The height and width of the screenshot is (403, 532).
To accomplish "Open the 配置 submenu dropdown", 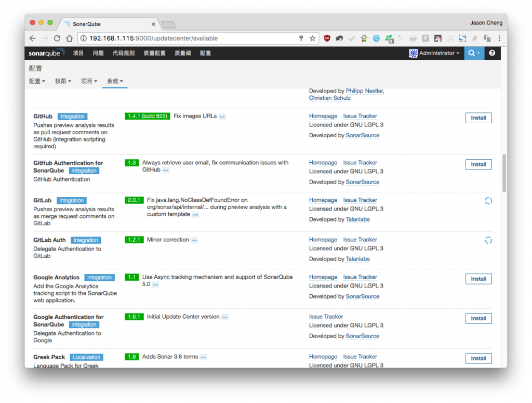I will 37,81.
